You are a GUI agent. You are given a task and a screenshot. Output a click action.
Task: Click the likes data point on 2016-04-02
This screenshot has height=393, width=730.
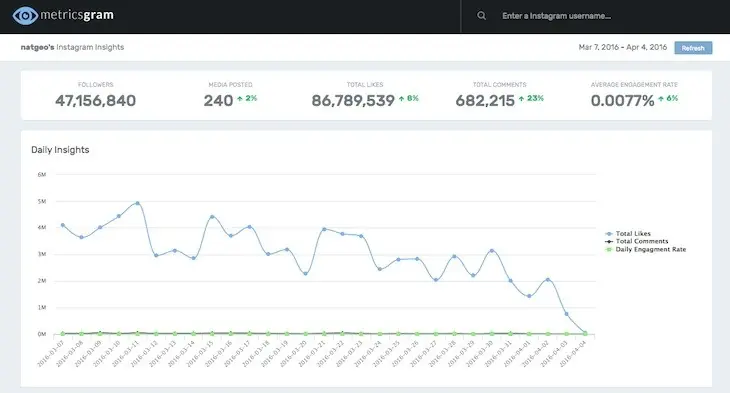[548, 280]
